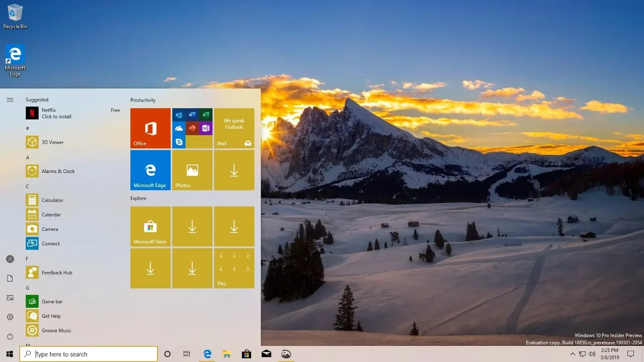Screen dimensions: 644x362
Task: Open the Calendar app
Action: (73, 215)
